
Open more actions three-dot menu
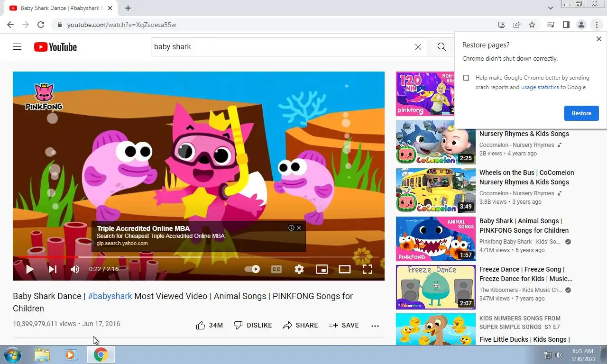pos(375,326)
